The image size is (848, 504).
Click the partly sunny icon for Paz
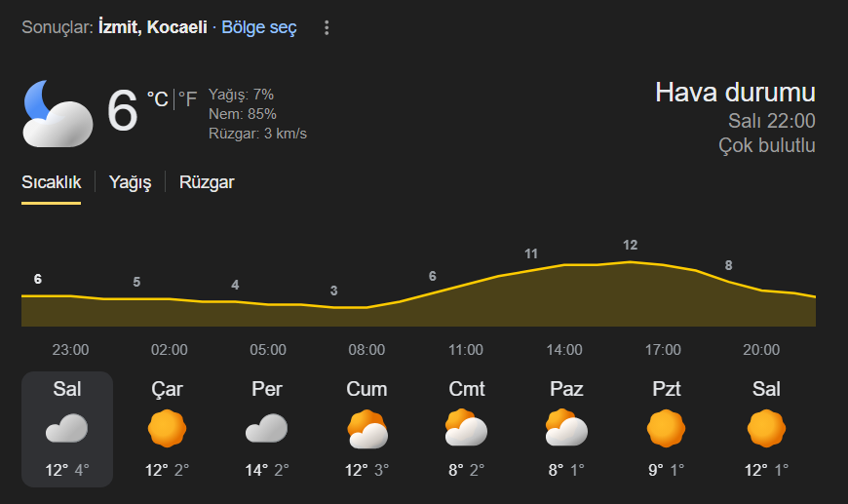pos(566,428)
